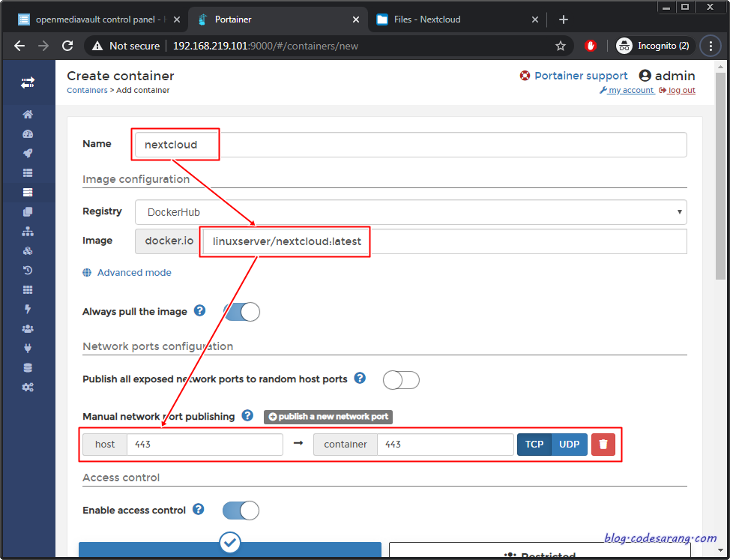The image size is (730, 560).
Task: Open Registries via the database sidebar icon
Action: pyautogui.click(x=28, y=368)
